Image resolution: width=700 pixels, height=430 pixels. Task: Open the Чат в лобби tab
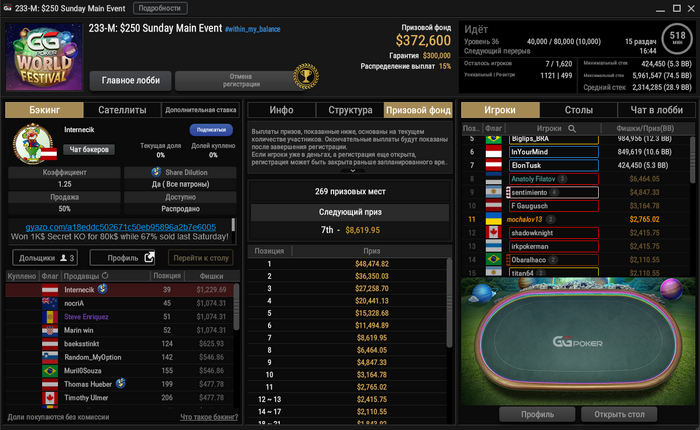[656, 110]
